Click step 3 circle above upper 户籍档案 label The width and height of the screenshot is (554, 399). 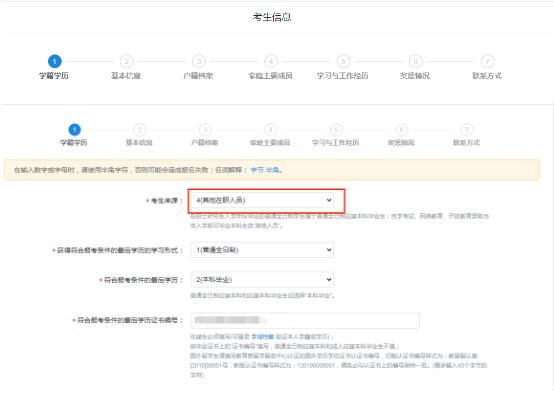coord(199,61)
